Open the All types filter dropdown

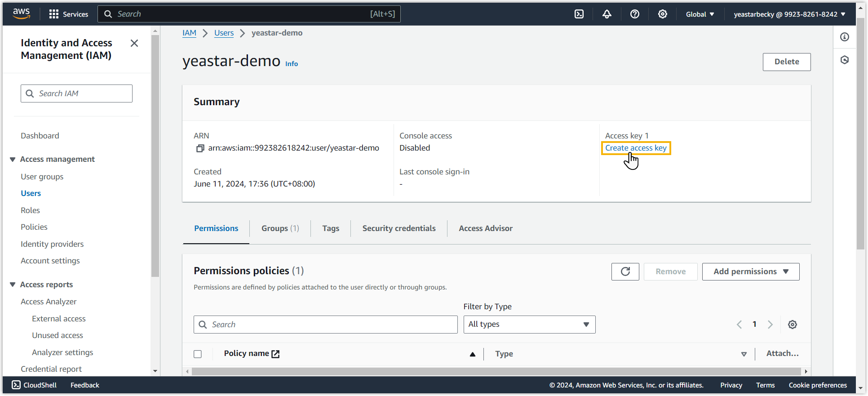pos(529,325)
